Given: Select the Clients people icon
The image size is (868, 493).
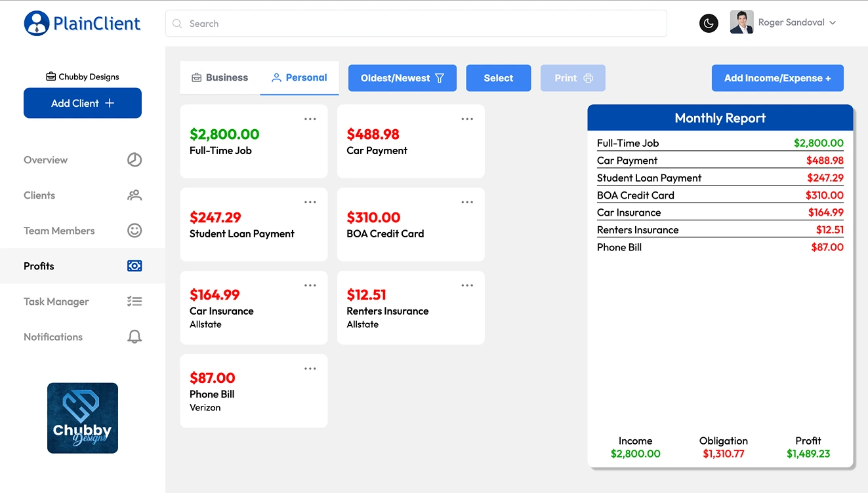Looking at the screenshot, I should [x=134, y=195].
